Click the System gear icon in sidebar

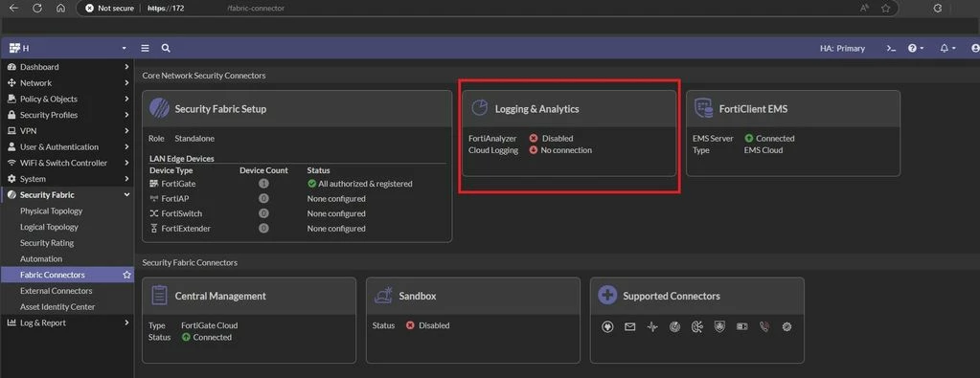[11, 179]
